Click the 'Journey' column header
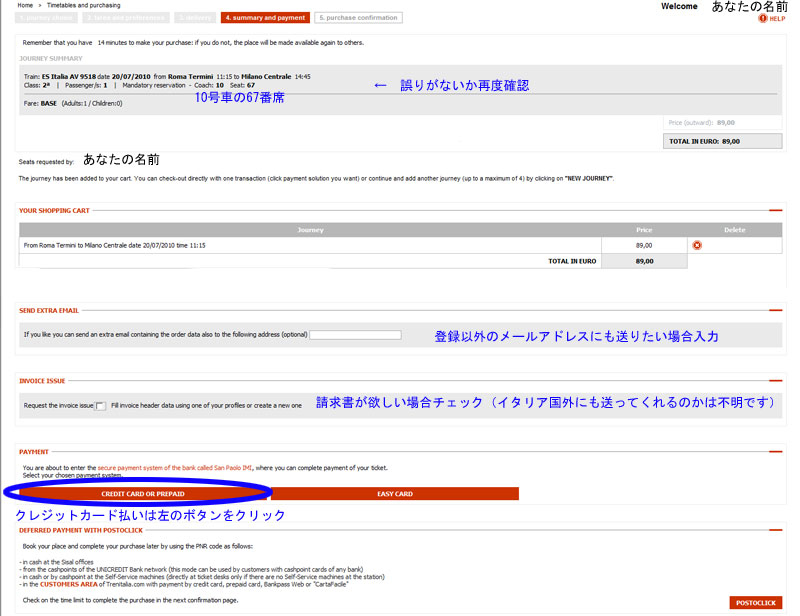Image resolution: width=800 pixels, height=616 pixels. coord(310,230)
